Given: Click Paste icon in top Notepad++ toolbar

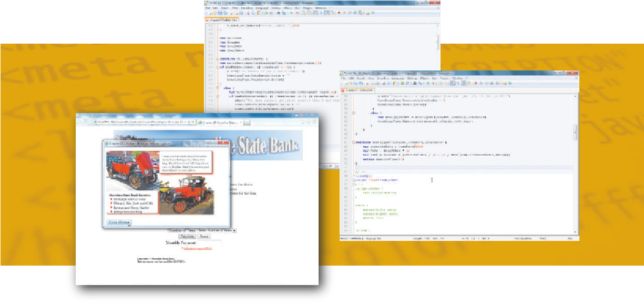Looking at the screenshot, I should 259,13.
